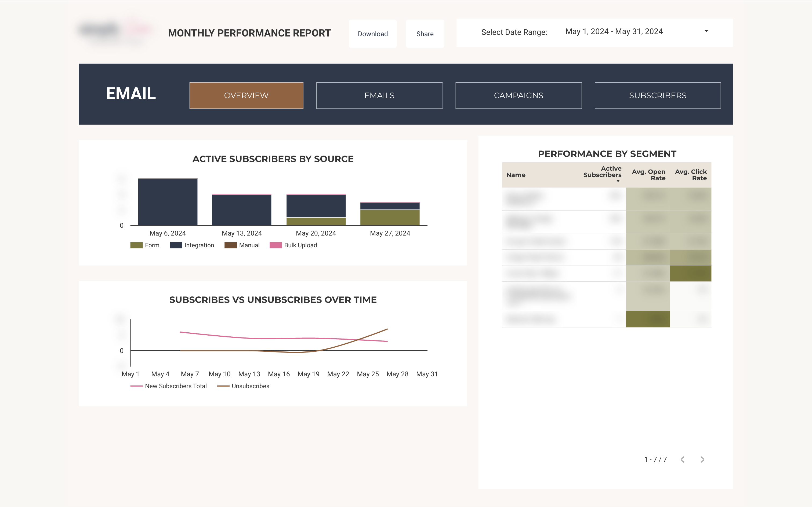Click the Download button
Screen dimensions: 812x507
[x=372, y=34]
